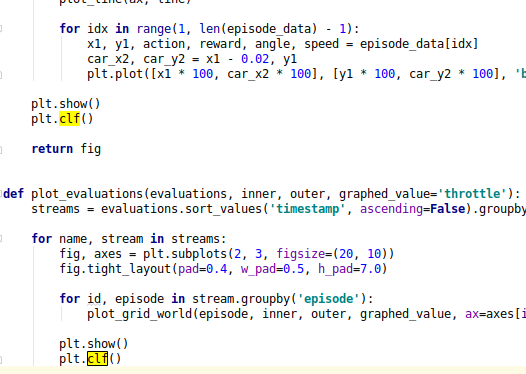Click reward in the unpacking tuple
The image size is (526, 374).
coord(220,44)
